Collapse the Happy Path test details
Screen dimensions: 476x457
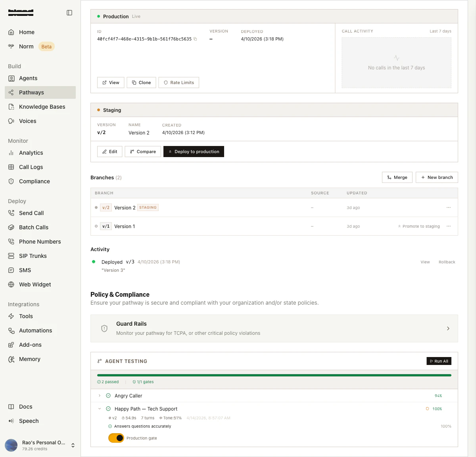tap(100, 409)
